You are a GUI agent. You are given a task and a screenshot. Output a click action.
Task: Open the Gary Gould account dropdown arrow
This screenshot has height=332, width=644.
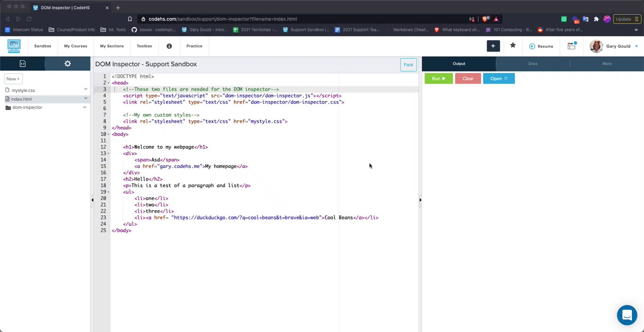click(x=636, y=46)
